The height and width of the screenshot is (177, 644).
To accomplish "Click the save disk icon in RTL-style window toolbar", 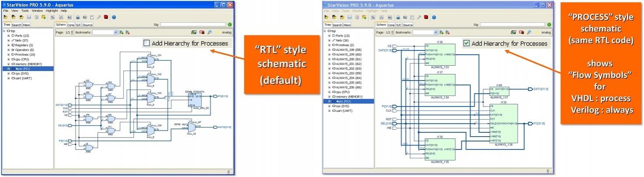I will tap(29, 17).
